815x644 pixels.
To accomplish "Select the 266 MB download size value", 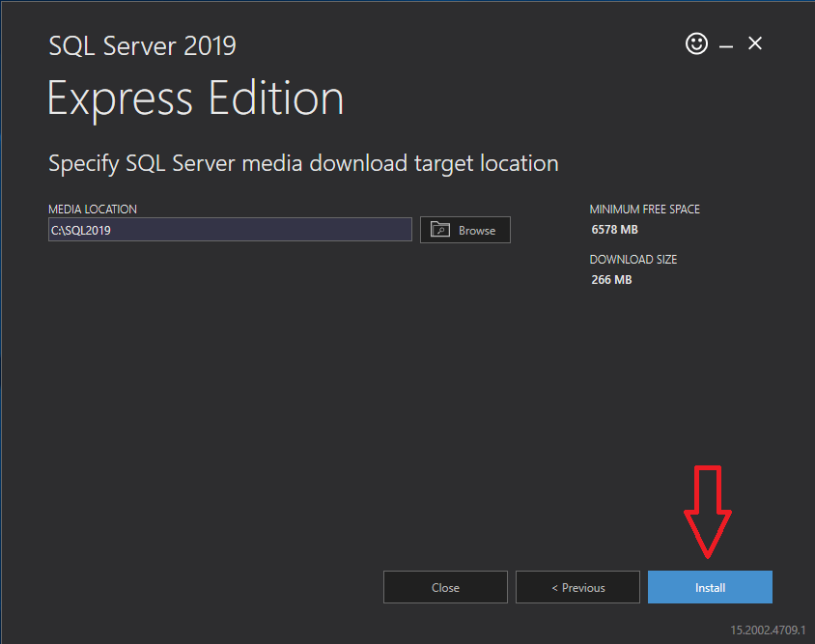I will (x=611, y=280).
